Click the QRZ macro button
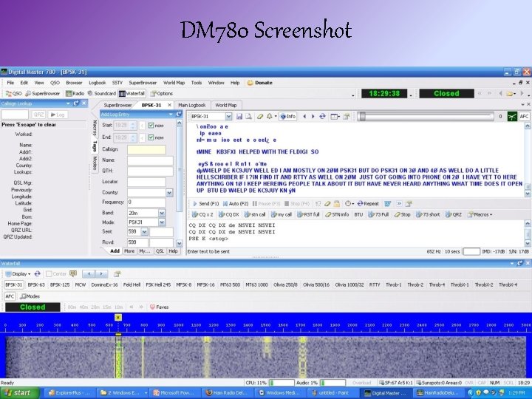Image resolution: width=532 pixels, height=399 pixels. 454,214
